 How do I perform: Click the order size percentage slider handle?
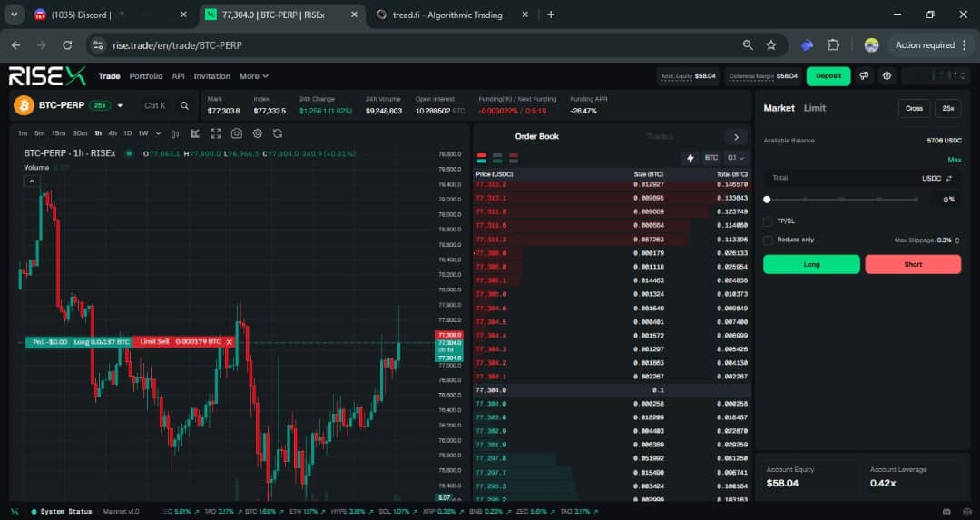click(x=767, y=200)
